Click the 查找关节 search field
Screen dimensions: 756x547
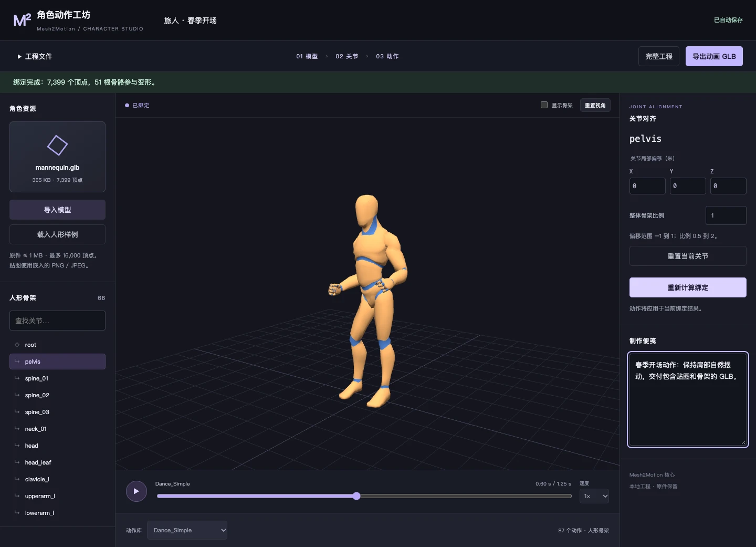click(x=57, y=321)
